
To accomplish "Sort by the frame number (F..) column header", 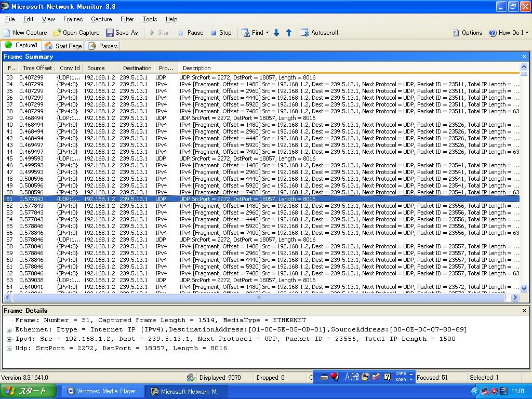I will pyautogui.click(x=11, y=68).
